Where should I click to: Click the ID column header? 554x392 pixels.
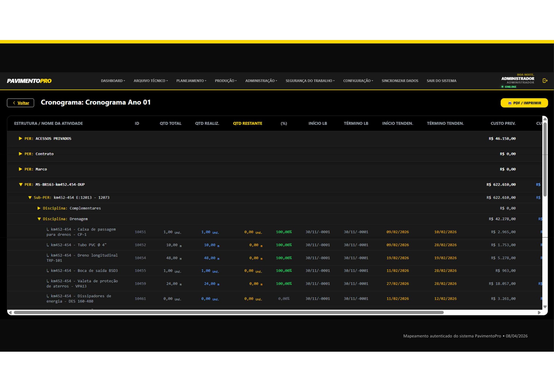pyautogui.click(x=137, y=123)
